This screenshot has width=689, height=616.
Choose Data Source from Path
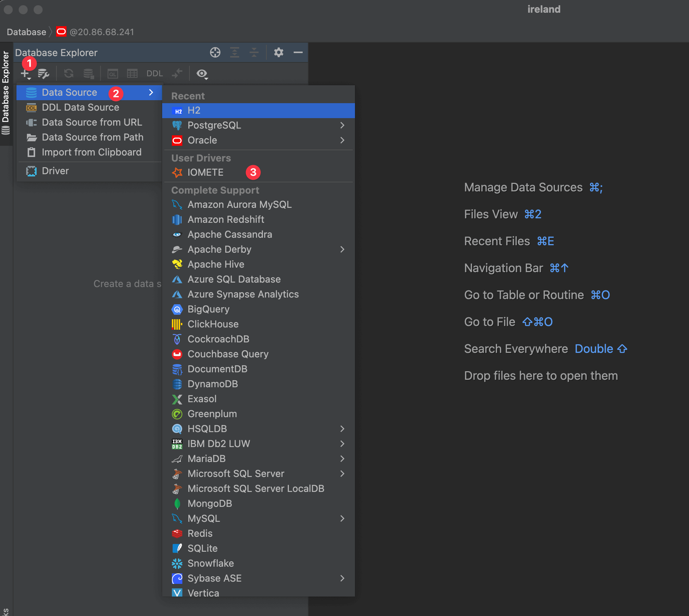pyautogui.click(x=89, y=137)
